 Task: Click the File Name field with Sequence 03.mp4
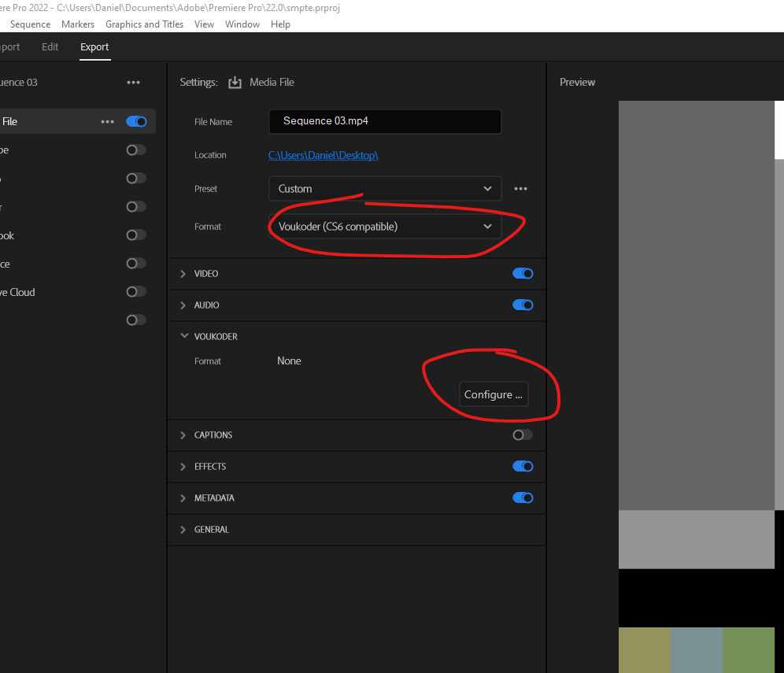point(385,122)
